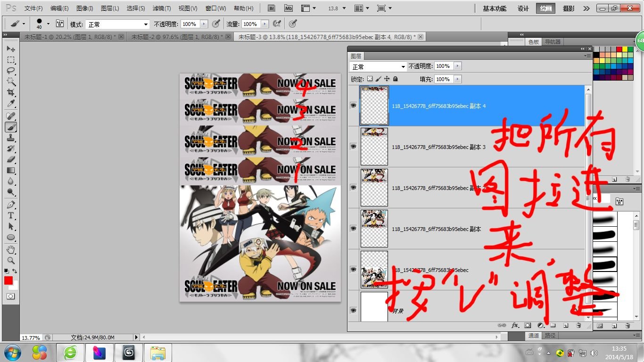
Task: Hide the 副本 4 layer
Action: (353, 106)
